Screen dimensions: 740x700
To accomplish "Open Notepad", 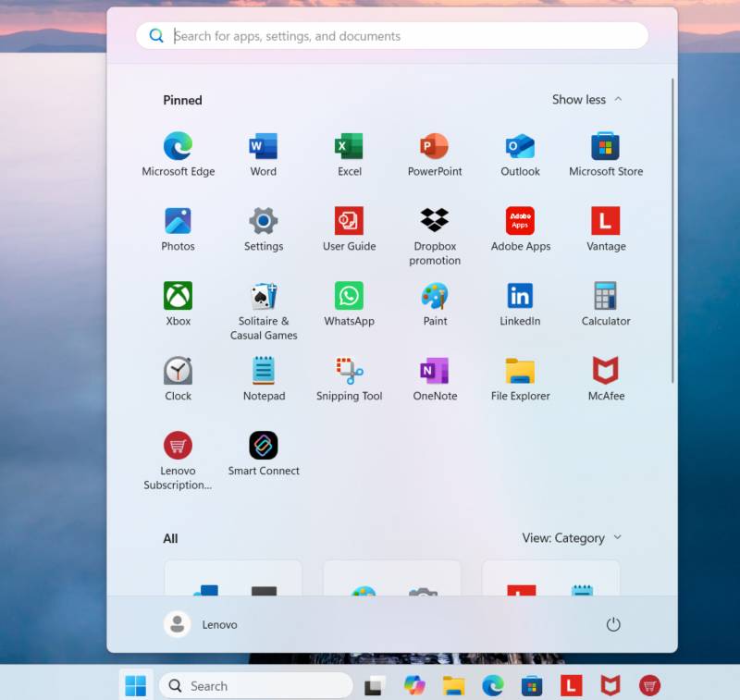I will pos(264,379).
